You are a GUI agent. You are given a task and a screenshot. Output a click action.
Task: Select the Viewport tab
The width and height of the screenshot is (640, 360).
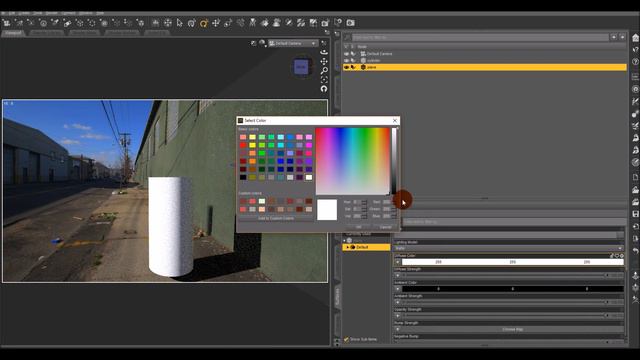[x=13, y=33]
